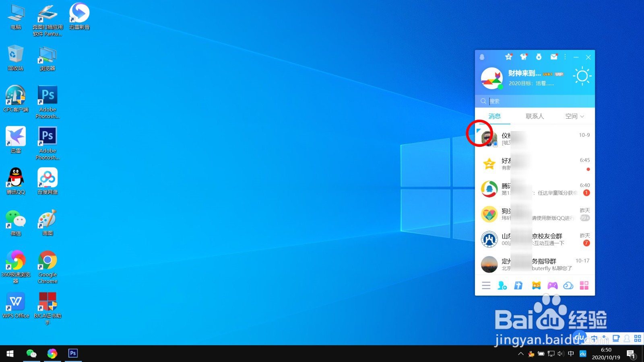Viewport: 644px width, 362px height.
Task: Click the unread badge 1 on Tencent News
Action: [586, 193]
